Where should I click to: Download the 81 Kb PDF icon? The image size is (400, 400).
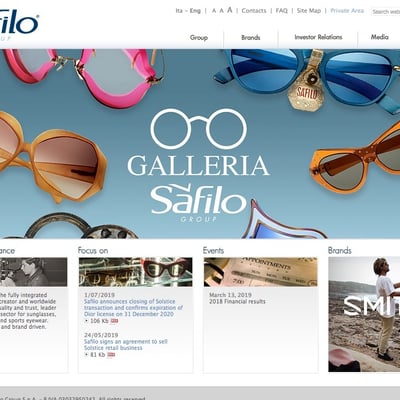111,355
